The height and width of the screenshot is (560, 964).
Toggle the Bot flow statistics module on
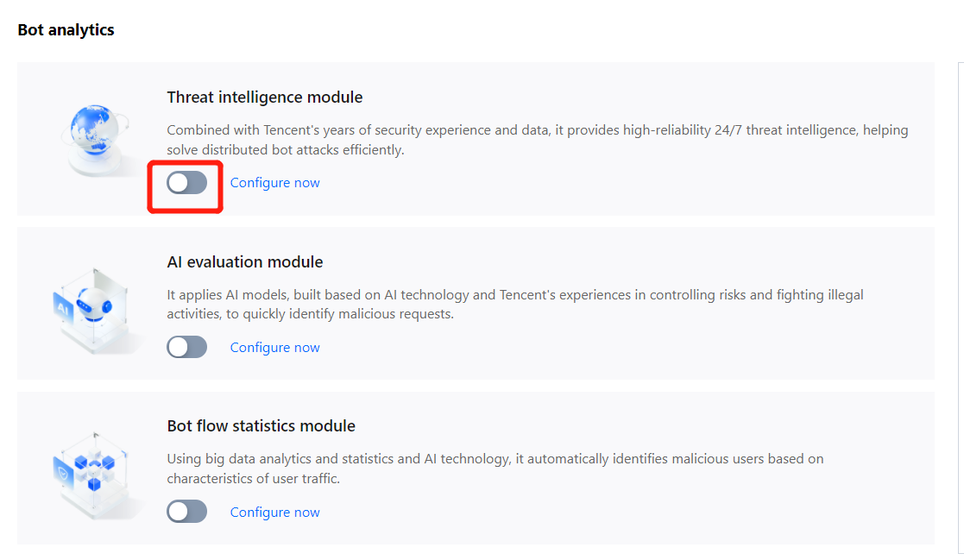186,512
